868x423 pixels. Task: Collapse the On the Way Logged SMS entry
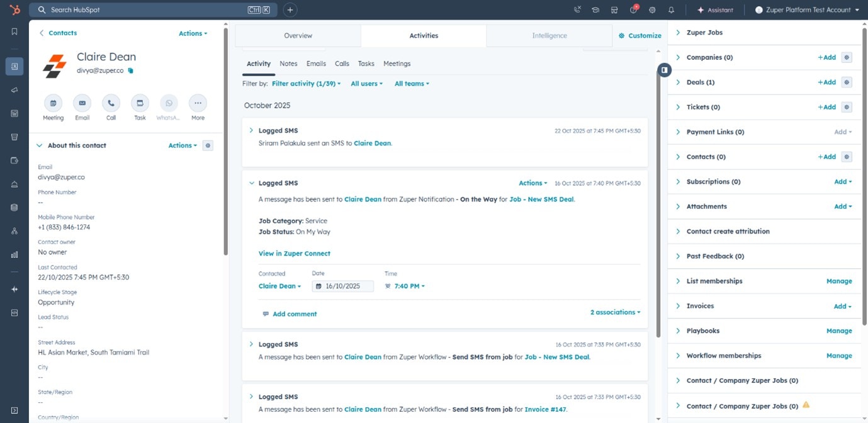251,183
